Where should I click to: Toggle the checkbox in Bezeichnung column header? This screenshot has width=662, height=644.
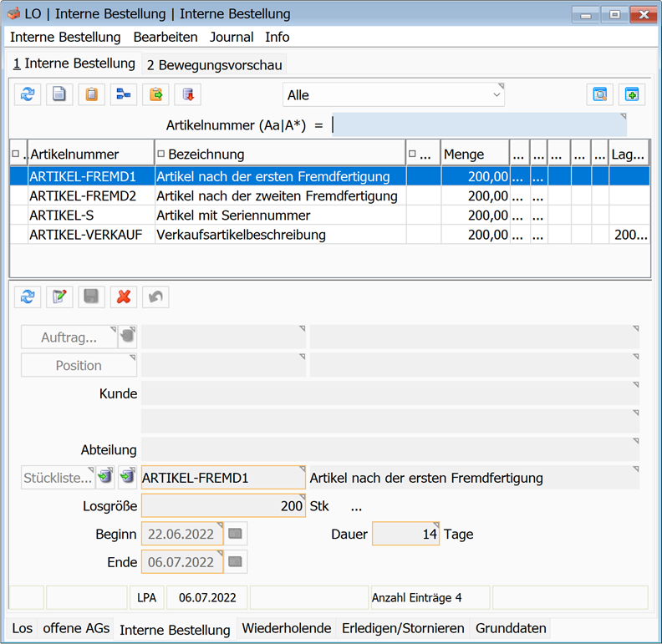(x=160, y=155)
